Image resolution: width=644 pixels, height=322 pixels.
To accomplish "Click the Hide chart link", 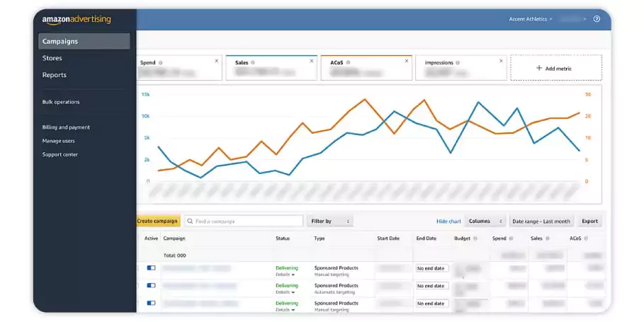I will 448,222.
